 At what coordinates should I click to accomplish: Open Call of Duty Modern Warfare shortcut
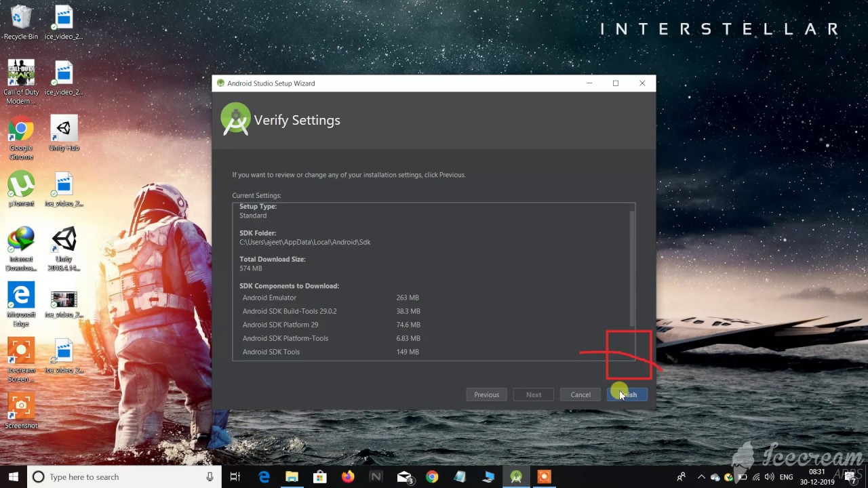point(21,82)
